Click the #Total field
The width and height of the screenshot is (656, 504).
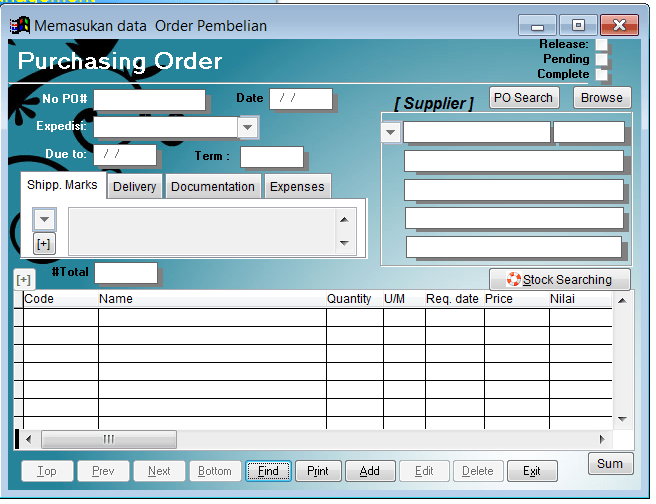click(x=126, y=273)
